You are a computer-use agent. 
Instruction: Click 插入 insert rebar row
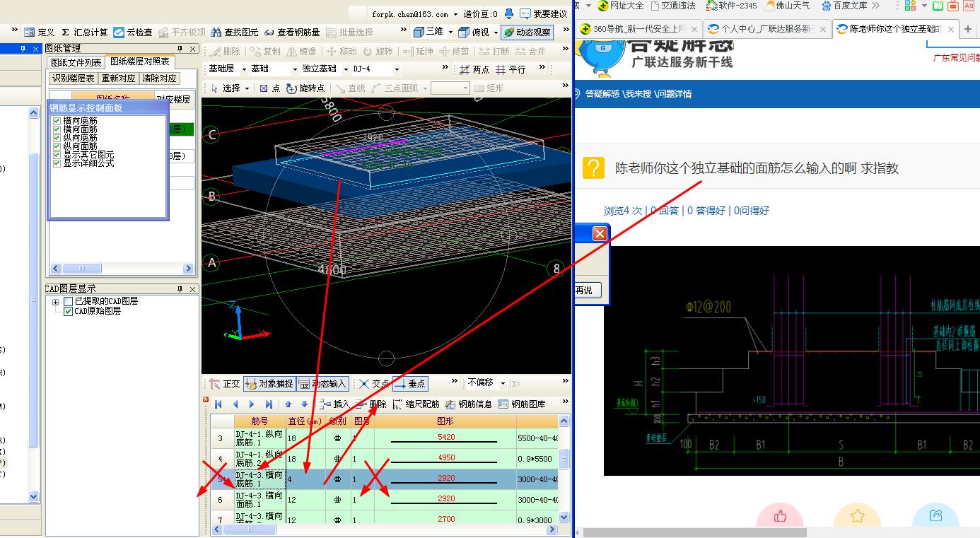334,404
